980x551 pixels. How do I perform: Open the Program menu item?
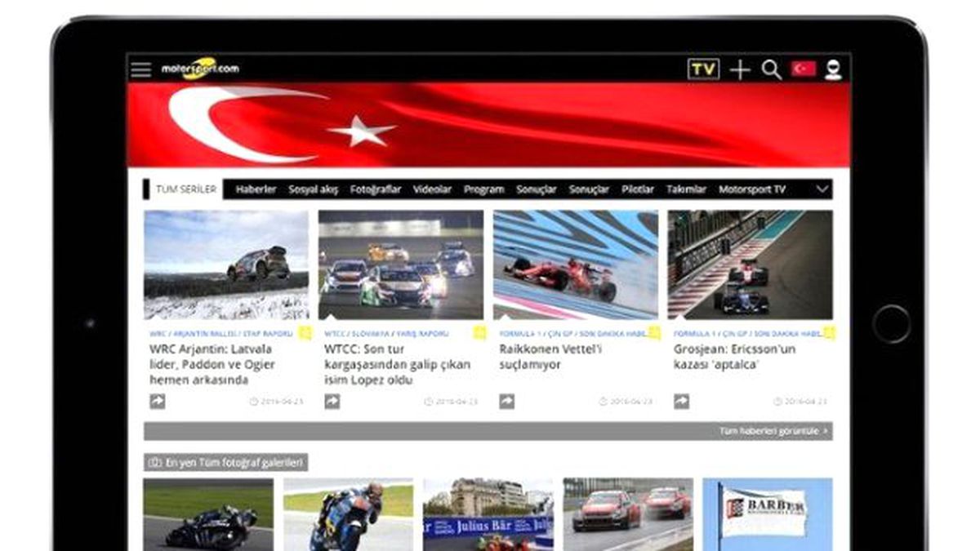pyautogui.click(x=483, y=189)
